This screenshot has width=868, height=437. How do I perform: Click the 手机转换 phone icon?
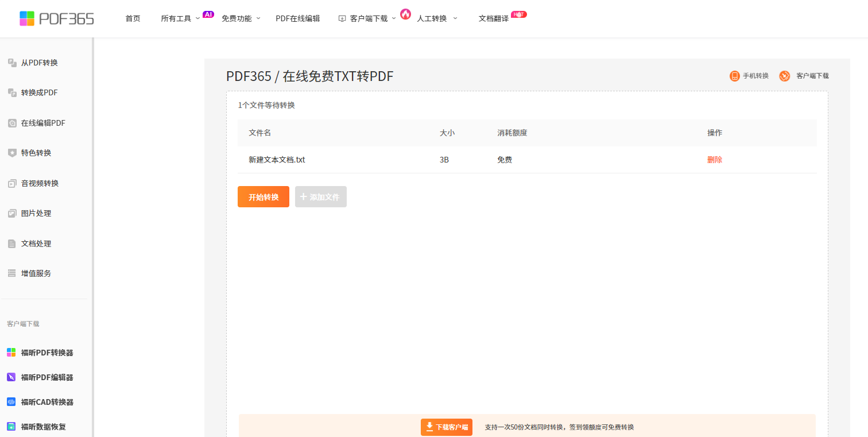coord(734,76)
